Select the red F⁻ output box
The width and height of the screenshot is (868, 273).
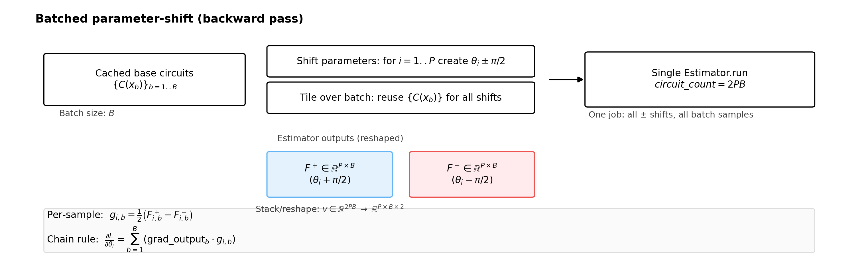click(x=472, y=174)
